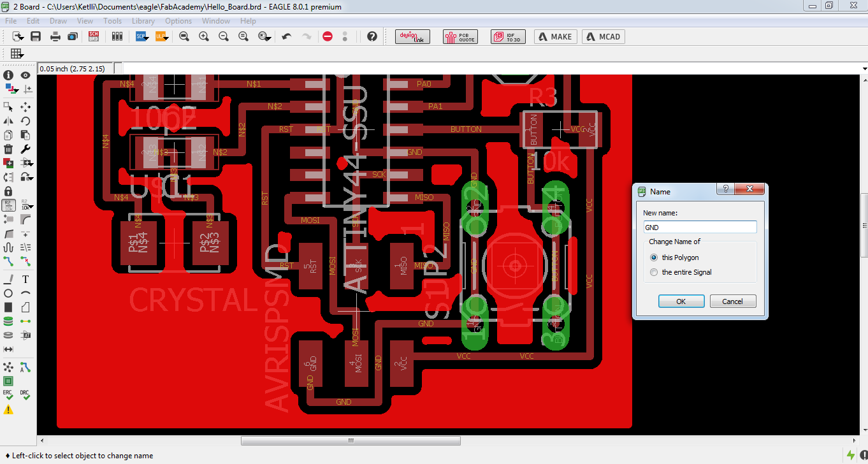This screenshot has height=464, width=868.
Task: Open the Draw menu
Action: pos(58,21)
